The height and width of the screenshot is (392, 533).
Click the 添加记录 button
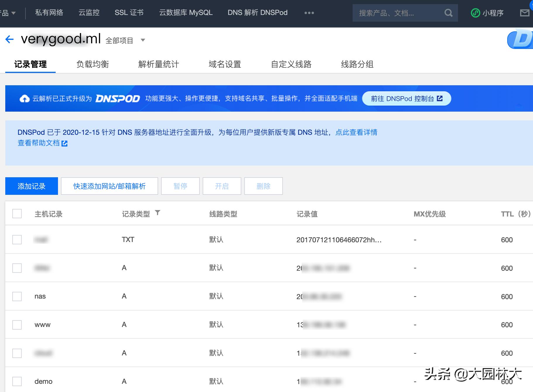(31, 186)
